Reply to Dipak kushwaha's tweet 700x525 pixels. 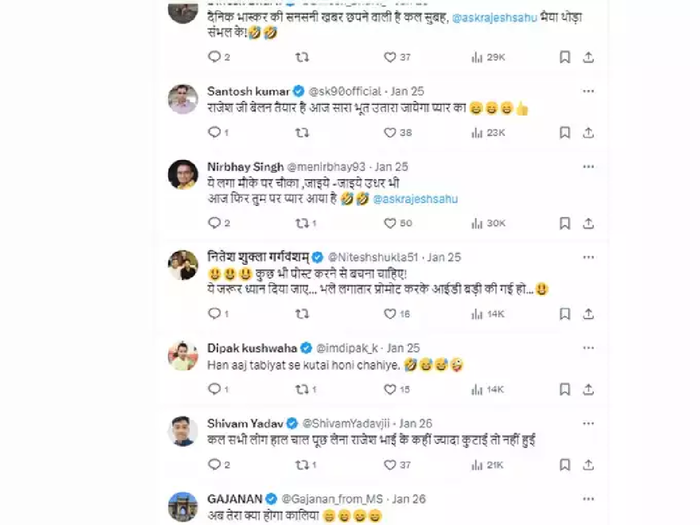point(212,391)
